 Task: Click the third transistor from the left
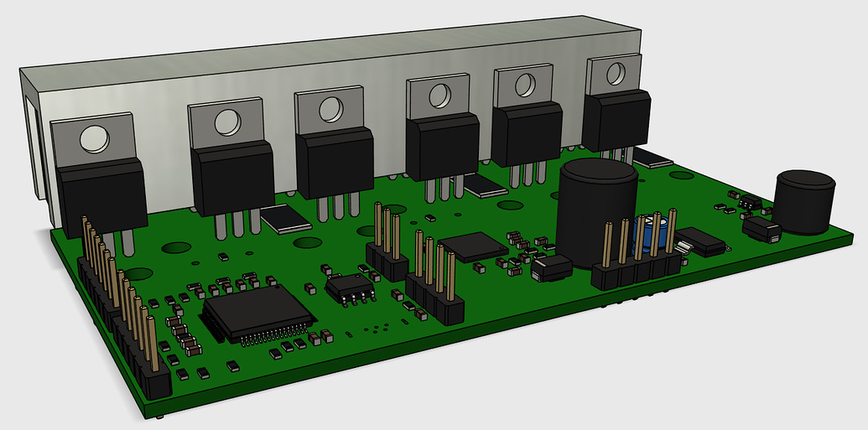point(333,162)
